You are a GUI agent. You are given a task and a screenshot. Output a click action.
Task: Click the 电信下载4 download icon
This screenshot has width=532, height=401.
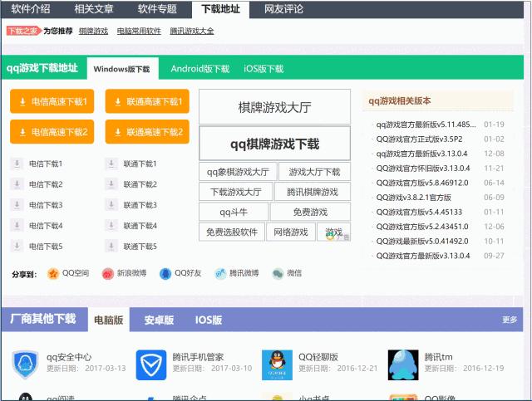[17, 226]
